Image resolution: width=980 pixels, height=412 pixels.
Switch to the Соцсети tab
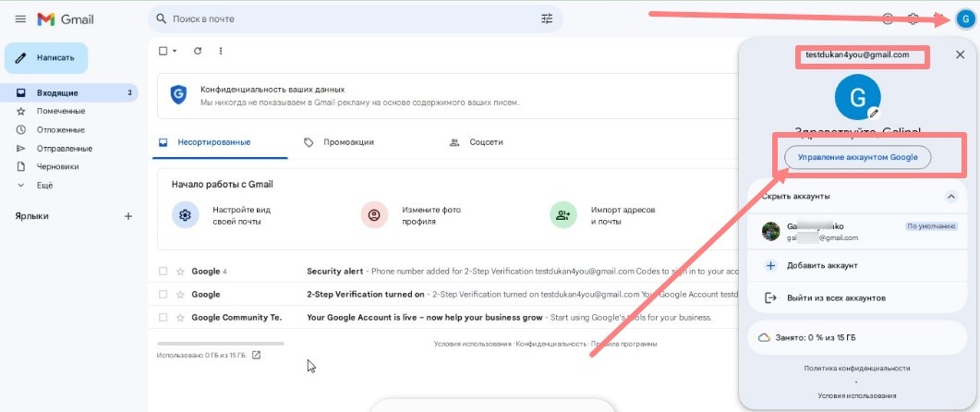click(x=477, y=142)
